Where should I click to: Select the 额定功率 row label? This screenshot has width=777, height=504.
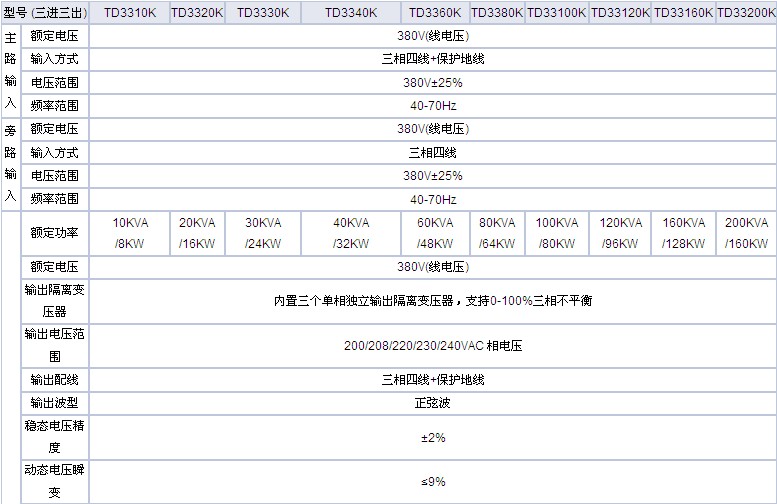[x=54, y=233]
